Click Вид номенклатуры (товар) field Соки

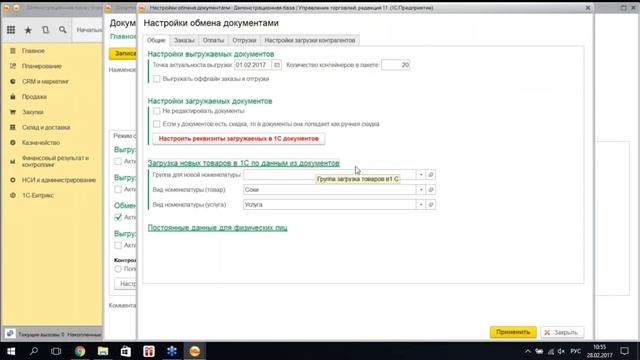click(x=329, y=190)
